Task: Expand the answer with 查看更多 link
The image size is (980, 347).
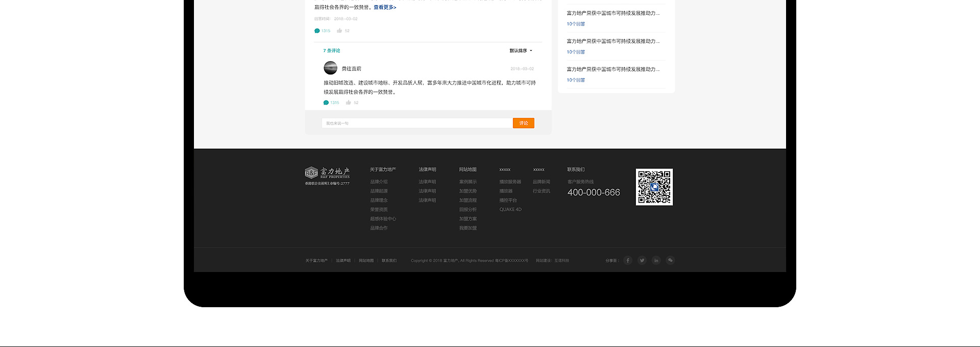Action: [x=385, y=7]
